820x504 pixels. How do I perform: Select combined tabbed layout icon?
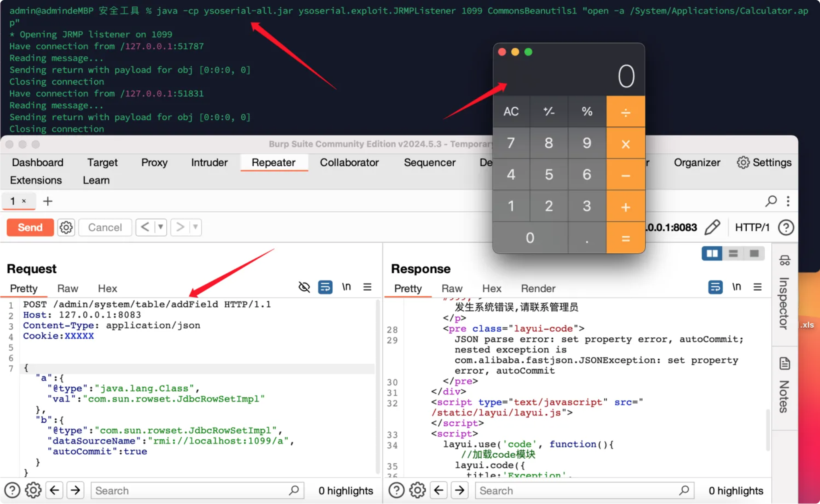click(754, 253)
